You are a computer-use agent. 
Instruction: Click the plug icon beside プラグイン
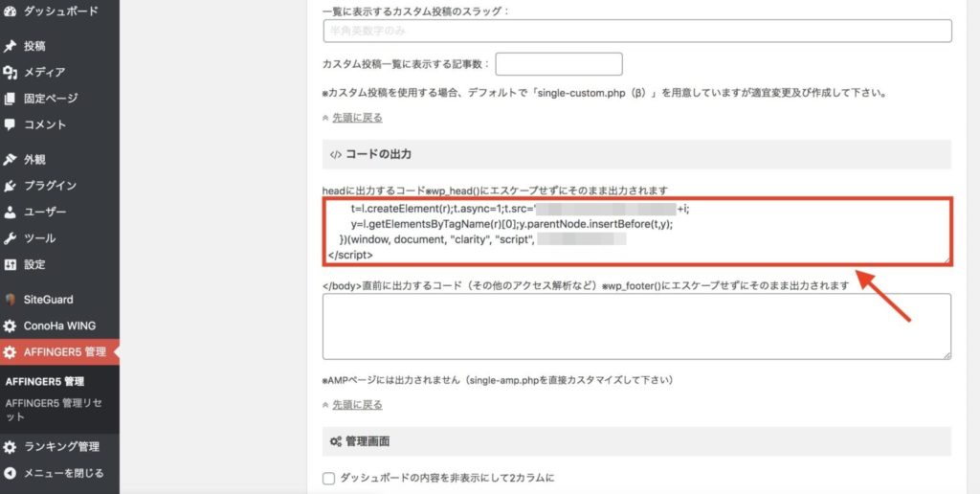pyautogui.click(x=9, y=186)
